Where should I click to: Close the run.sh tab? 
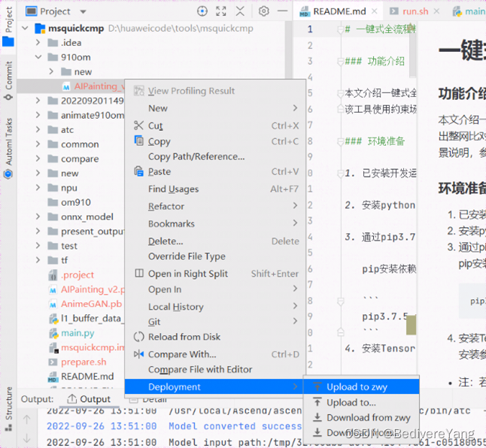pos(436,11)
